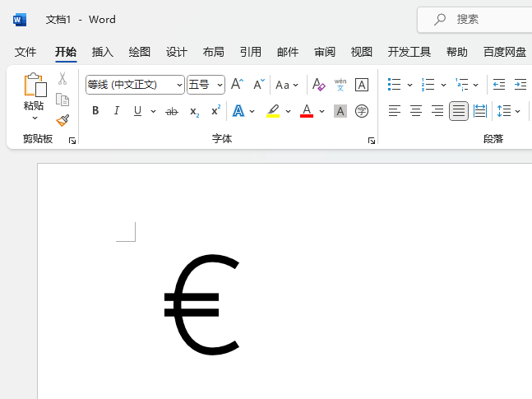Align the text to the right

click(437, 111)
